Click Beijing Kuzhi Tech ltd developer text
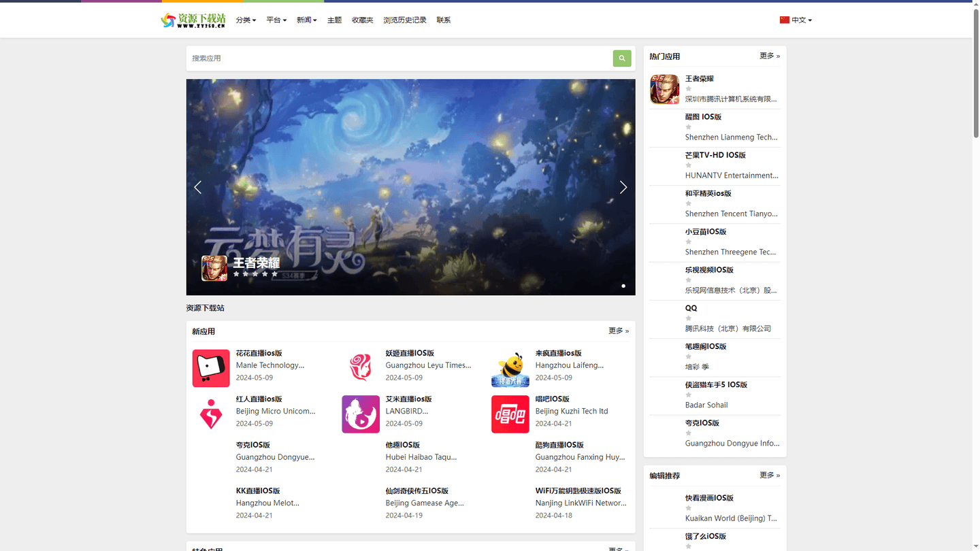This screenshot has width=980, height=551. click(572, 411)
